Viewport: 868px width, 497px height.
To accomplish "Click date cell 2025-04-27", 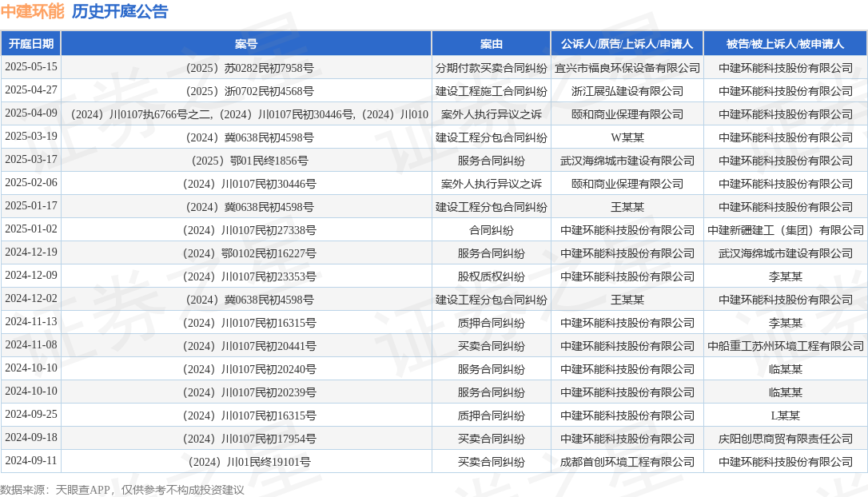I will (x=31, y=90).
